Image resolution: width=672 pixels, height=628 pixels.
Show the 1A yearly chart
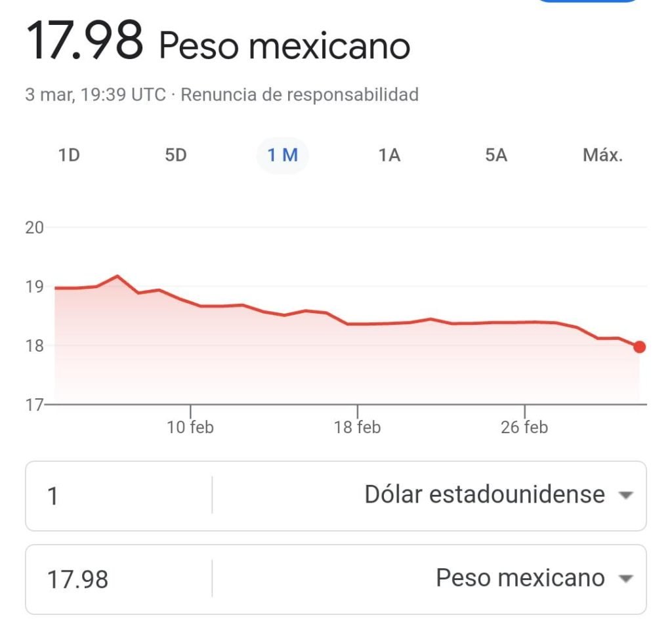click(x=389, y=156)
